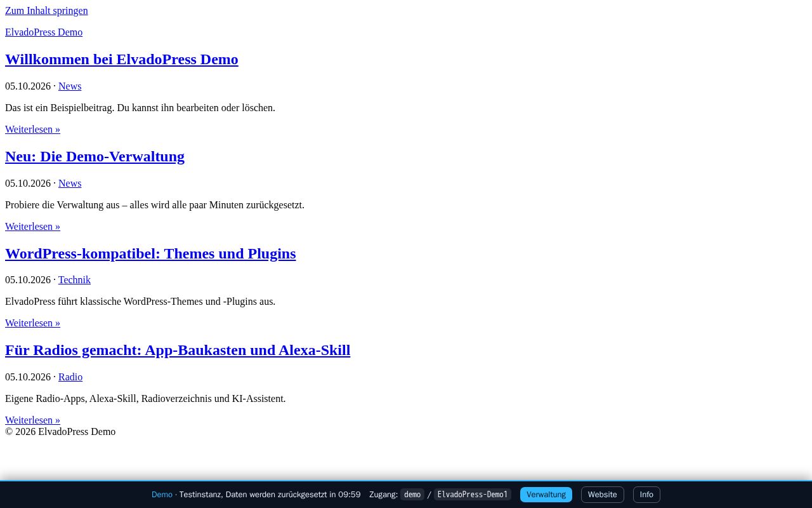Open 'WordPress-kompatibel: Themes und Plugins' post
This screenshot has height=508, width=812.
(x=150, y=253)
